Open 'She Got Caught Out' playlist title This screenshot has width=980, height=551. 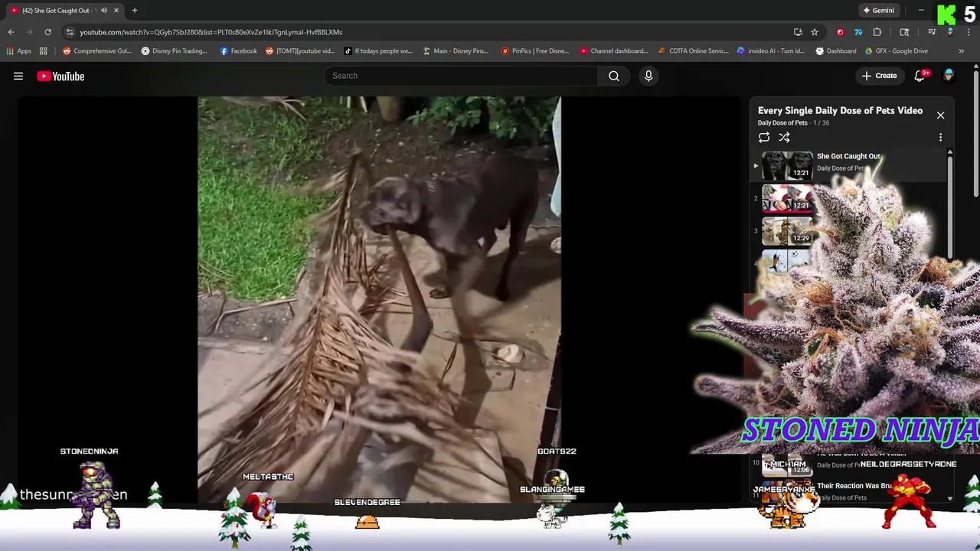(848, 156)
